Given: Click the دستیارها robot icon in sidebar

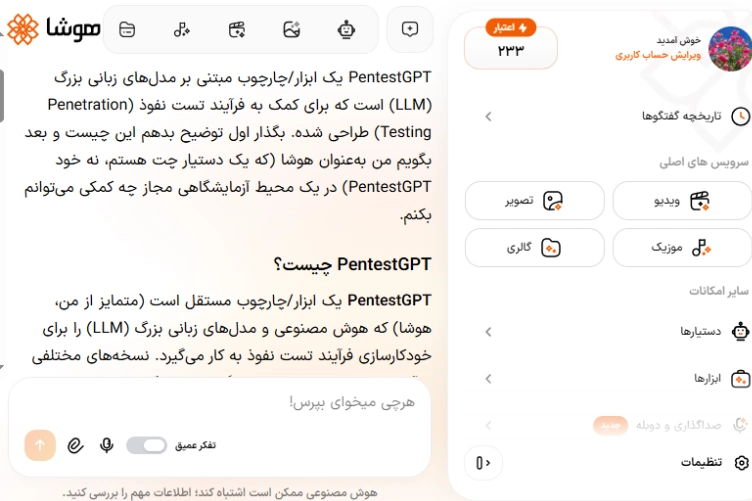Looking at the screenshot, I should 740,331.
